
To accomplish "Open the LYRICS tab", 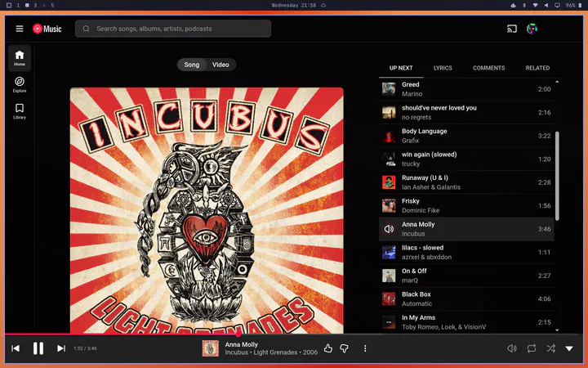I will coord(443,68).
